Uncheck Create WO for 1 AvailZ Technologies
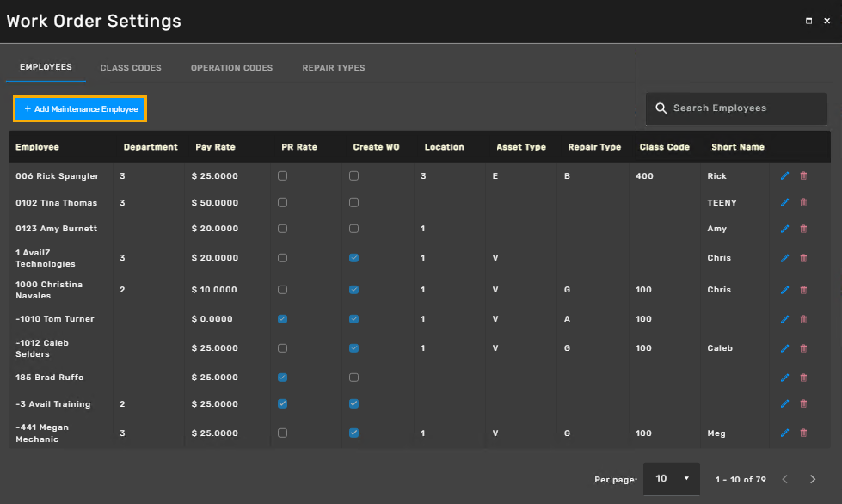This screenshot has width=842, height=504. pyautogui.click(x=353, y=258)
